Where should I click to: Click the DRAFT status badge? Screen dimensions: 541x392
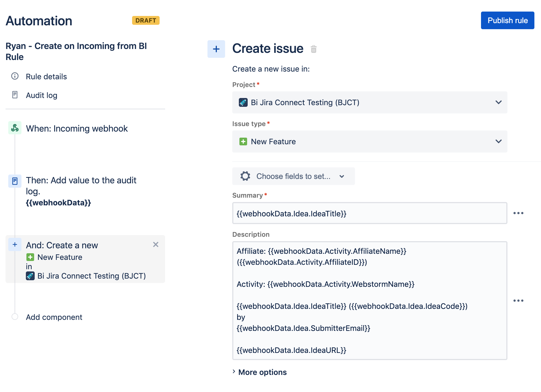point(146,20)
